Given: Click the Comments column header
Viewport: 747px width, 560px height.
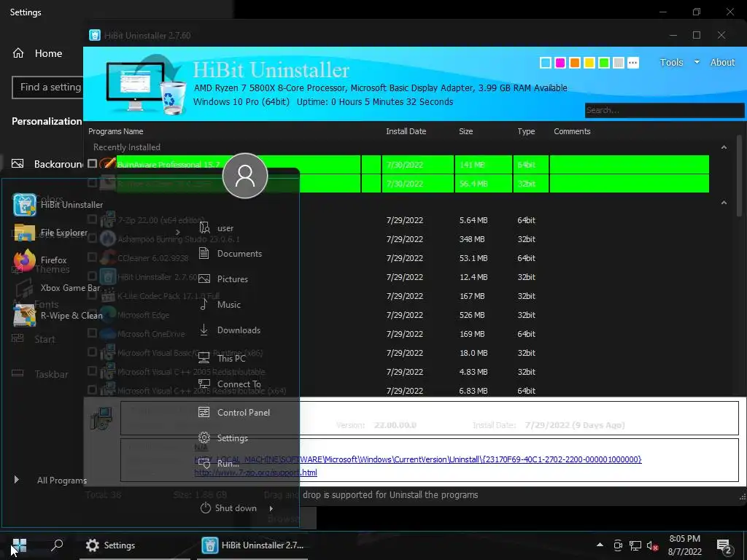Looking at the screenshot, I should (x=572, y=131).
